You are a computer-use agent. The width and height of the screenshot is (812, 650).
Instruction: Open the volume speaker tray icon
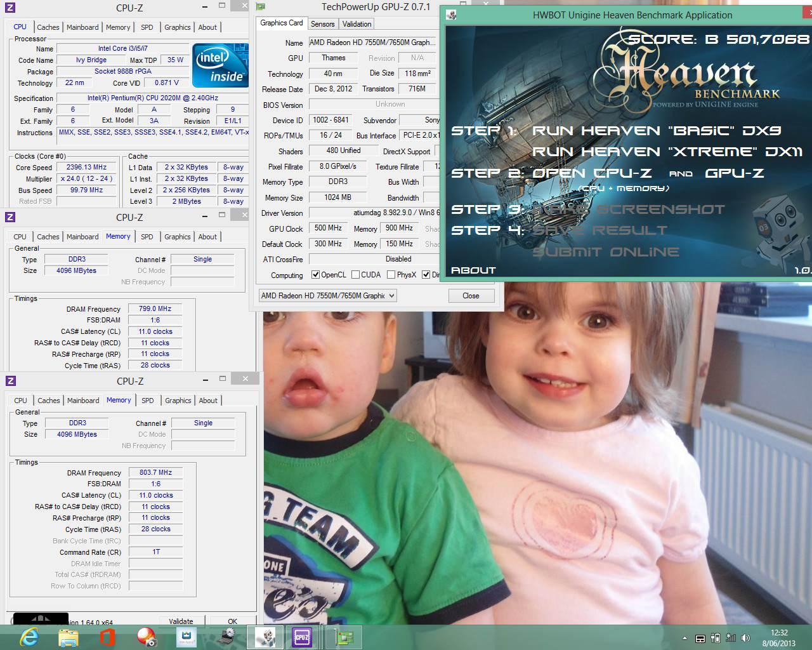point(746,638)
